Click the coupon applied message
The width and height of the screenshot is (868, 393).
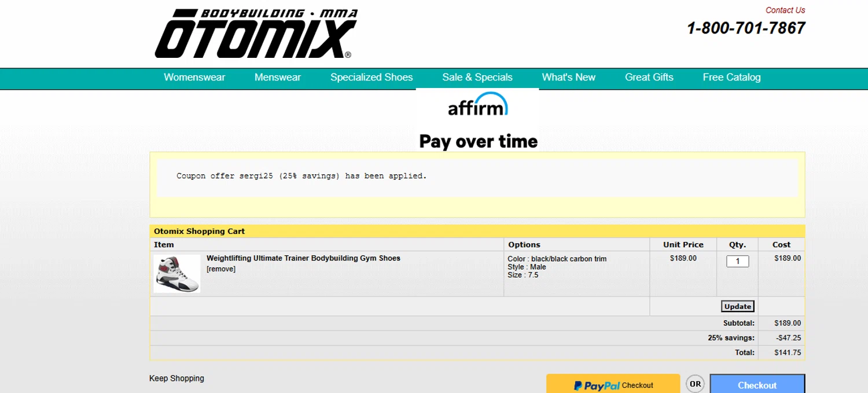301,176
